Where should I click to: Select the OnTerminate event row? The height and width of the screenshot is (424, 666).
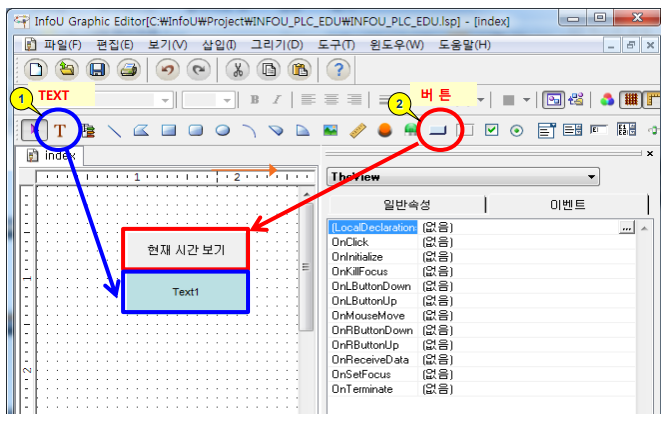tap(481, 389)
